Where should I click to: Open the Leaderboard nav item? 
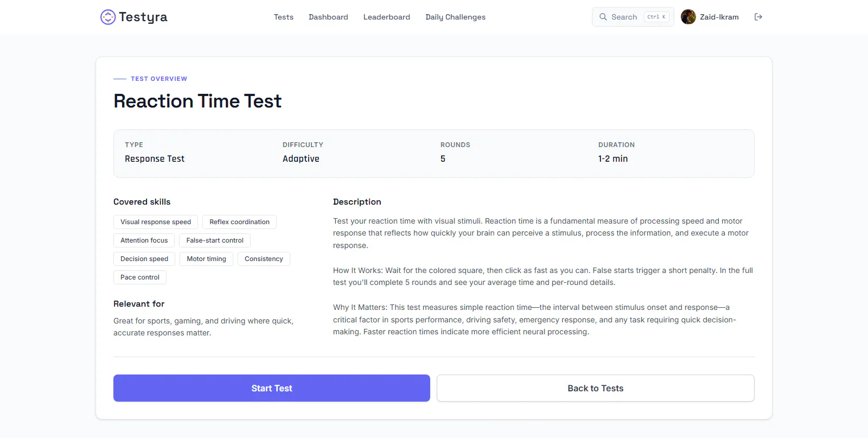(387, 17)
